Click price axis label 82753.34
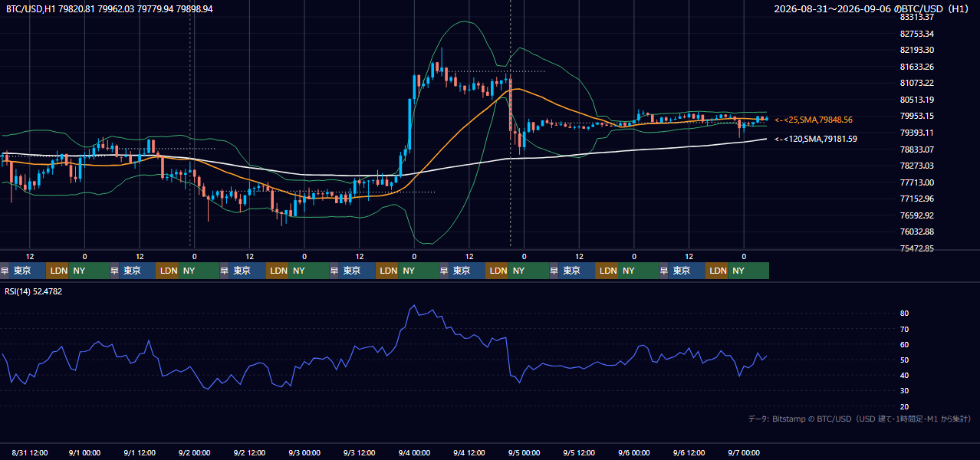 (x=916, y=34)
